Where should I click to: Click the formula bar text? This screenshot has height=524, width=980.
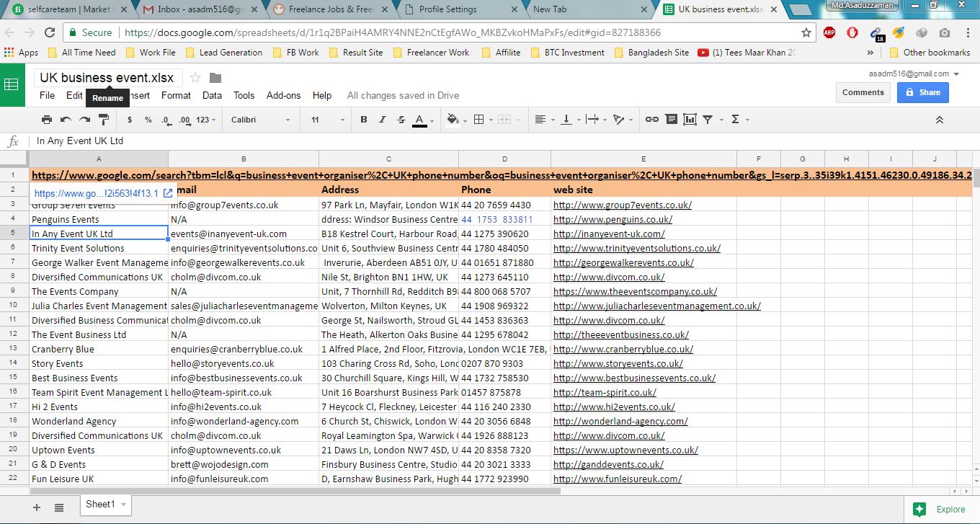(80, 141)
